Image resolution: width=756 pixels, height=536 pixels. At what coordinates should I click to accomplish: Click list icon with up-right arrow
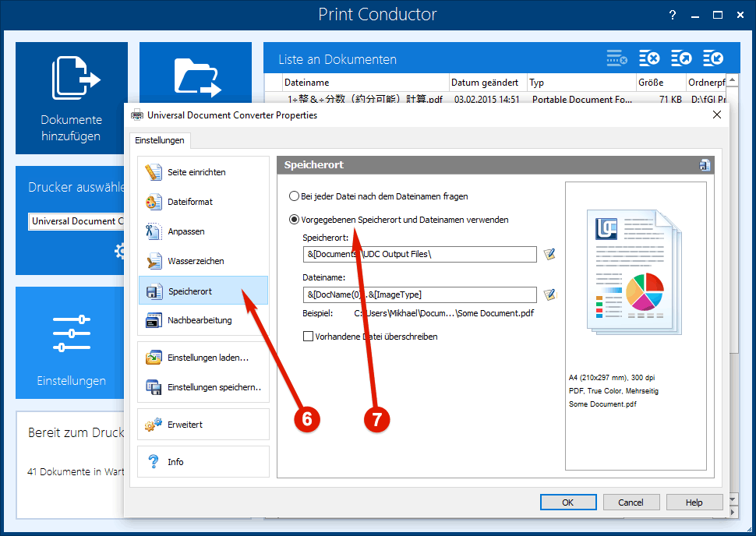pyautogui.click(x=681, y=58)
